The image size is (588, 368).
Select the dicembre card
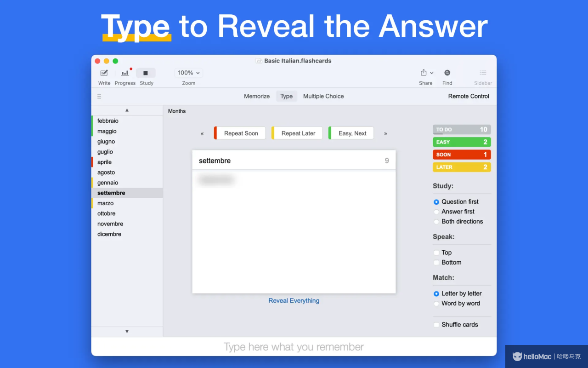pyautogui.click(x=127, y=234)
